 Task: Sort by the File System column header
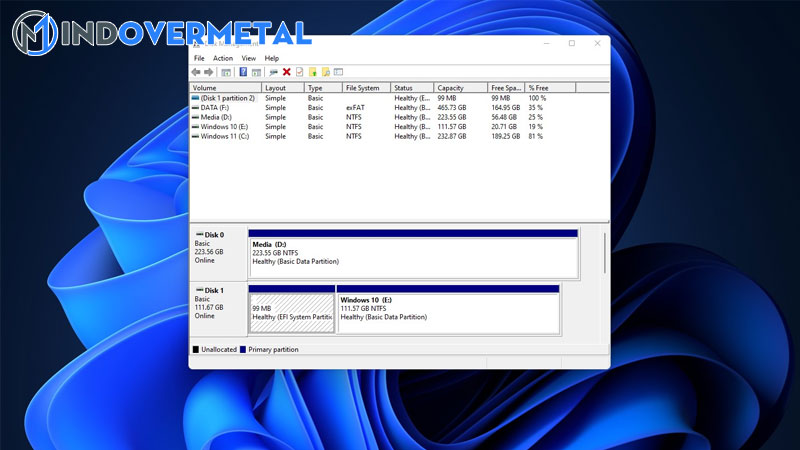click(x=366, y=88)
